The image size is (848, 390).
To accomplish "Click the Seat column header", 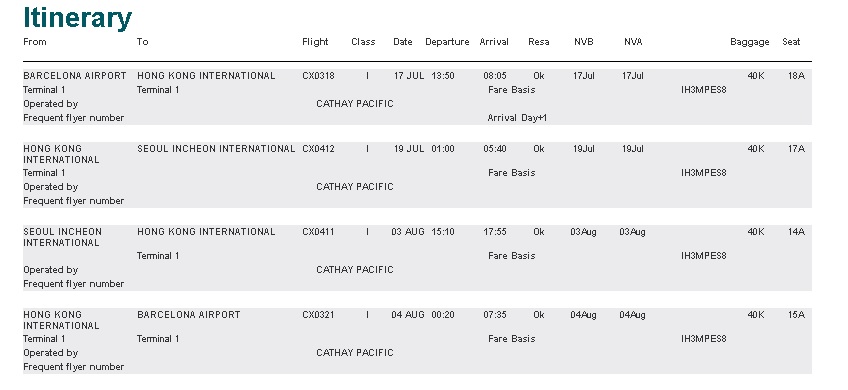I will click(x=791, y=42).
